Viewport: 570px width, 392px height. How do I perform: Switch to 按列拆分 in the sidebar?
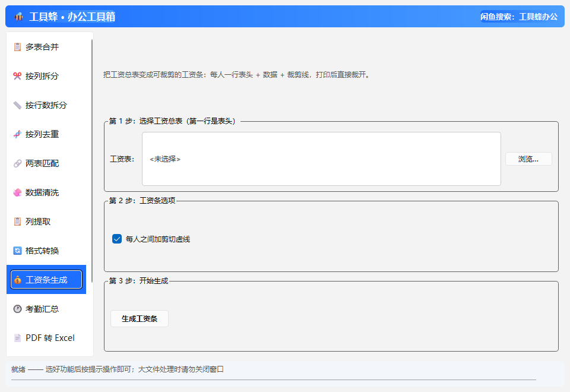click(46, 76)
